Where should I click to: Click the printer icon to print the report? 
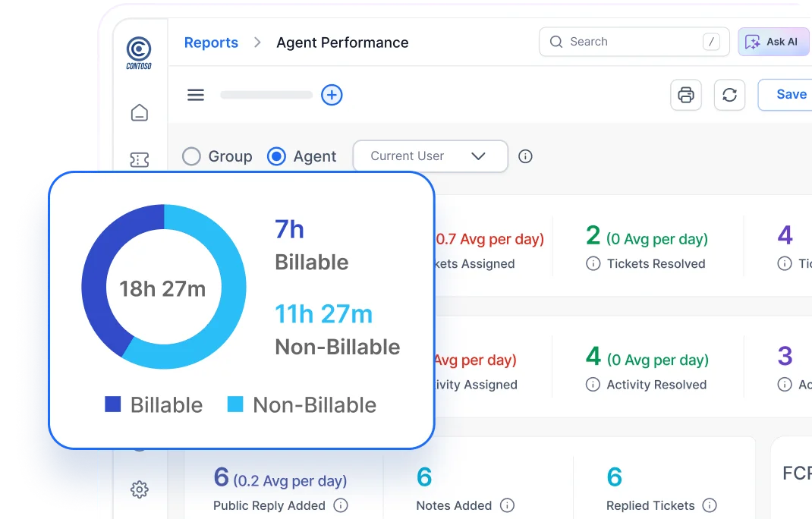point(686,94)
